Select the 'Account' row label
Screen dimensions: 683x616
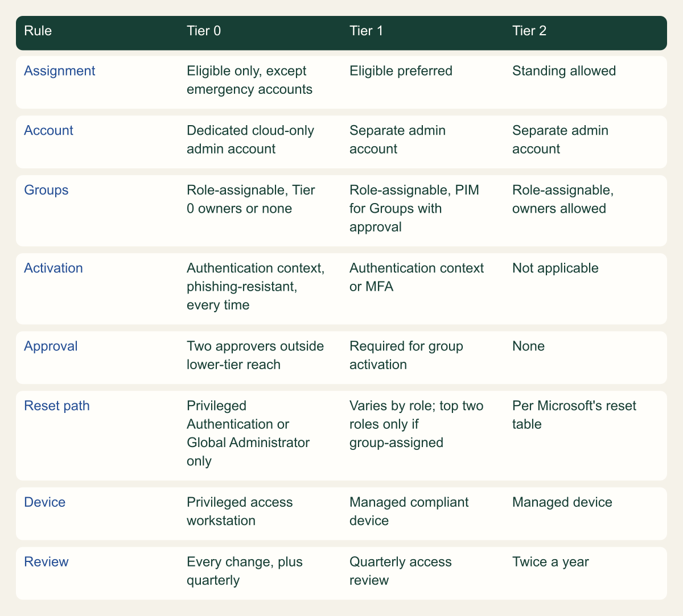click(x=48, y=130)
